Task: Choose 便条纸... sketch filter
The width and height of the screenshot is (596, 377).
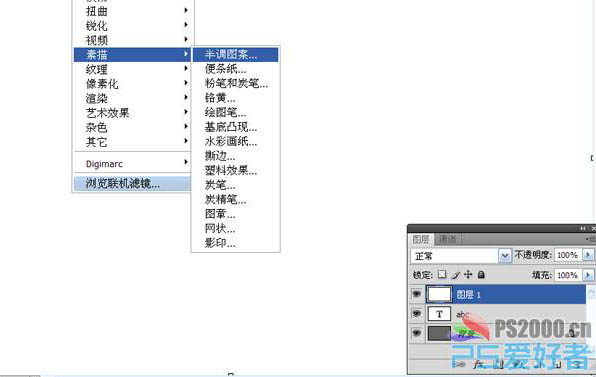Action: point(236,69)
